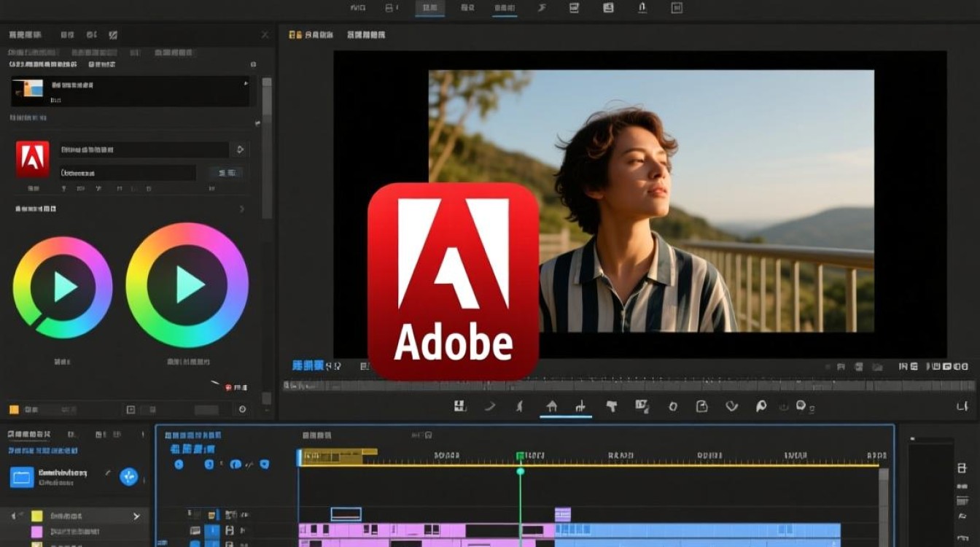The height and width of the screenshot is (547, 980).
Task: Click the square outline icon in left panel footer
Action: coord(131,410)
